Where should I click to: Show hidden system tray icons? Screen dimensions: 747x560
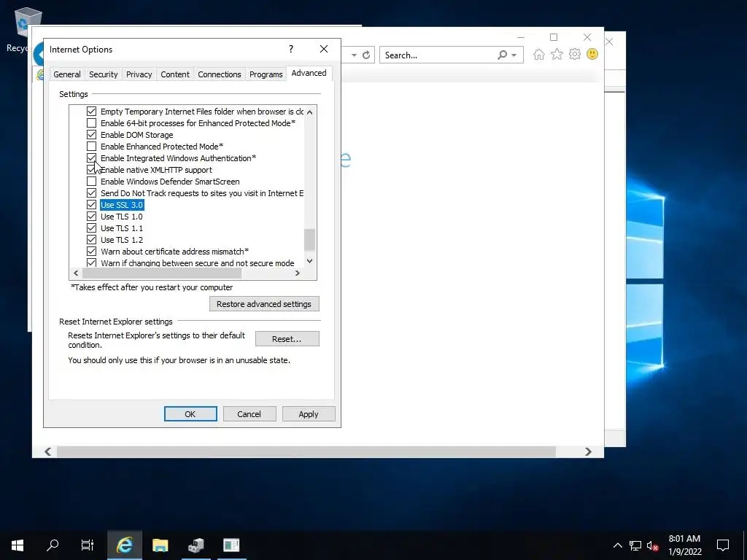point(617,545)
